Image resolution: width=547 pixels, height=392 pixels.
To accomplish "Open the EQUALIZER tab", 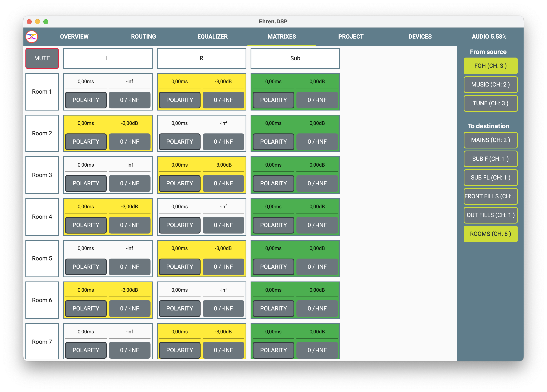I will coord(212,37).
